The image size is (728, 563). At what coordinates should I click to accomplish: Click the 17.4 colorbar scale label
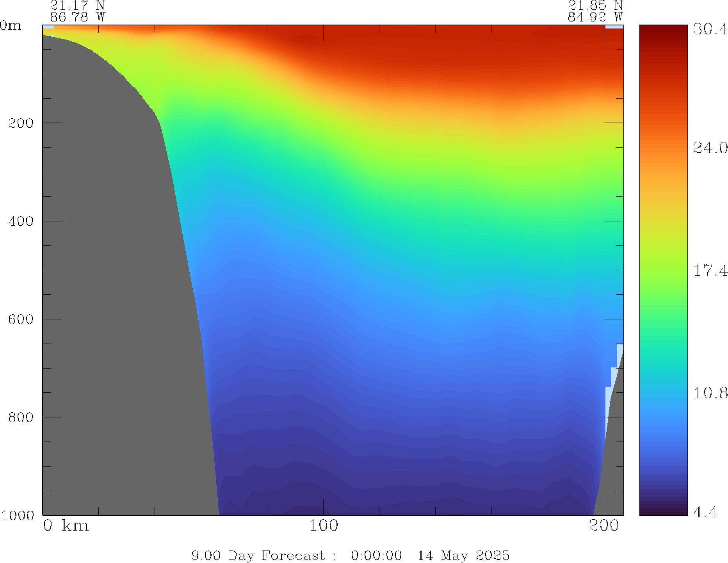(x=710, y=271)
